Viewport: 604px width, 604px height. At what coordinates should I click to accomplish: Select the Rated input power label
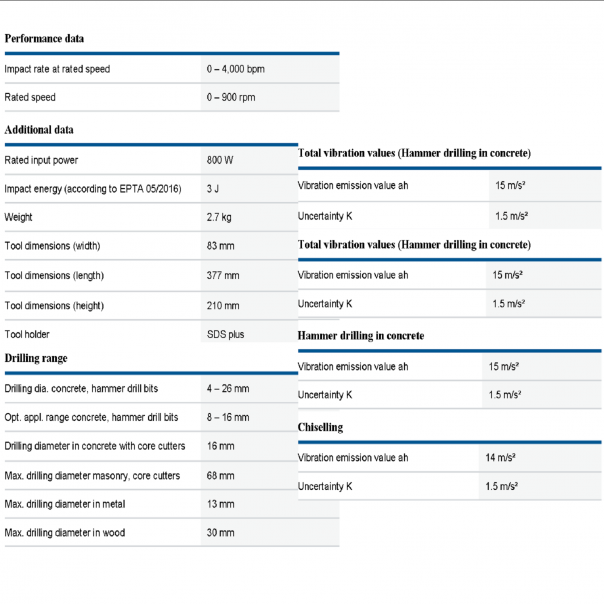(41, 160)
